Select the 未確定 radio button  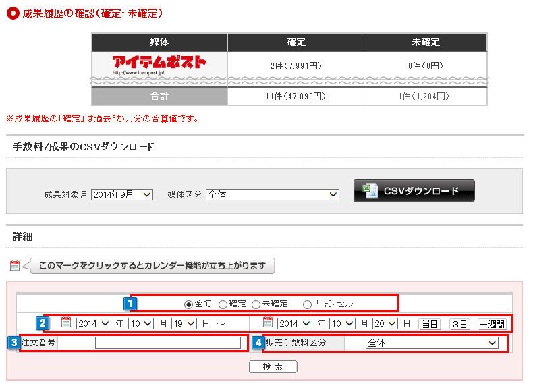click(256, 304)
